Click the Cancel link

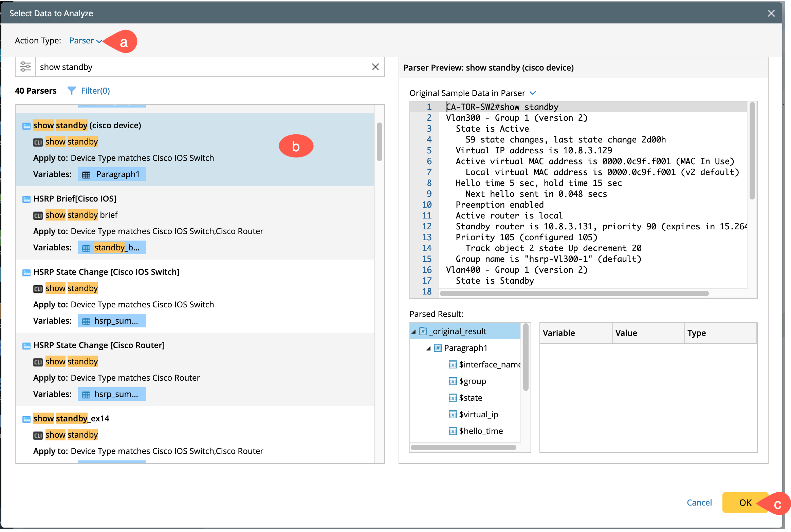[x=699, y=502]
